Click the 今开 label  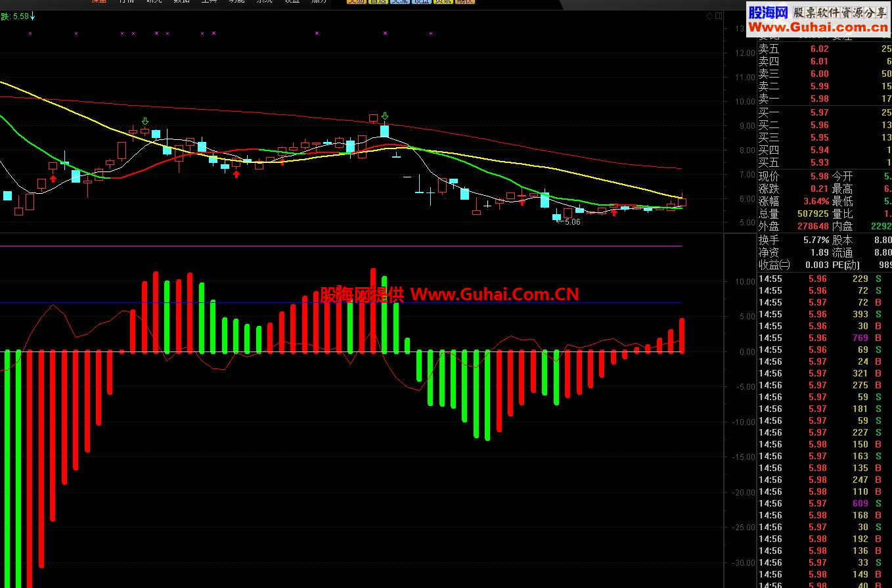pyautogui.click(x=843, y=176)
